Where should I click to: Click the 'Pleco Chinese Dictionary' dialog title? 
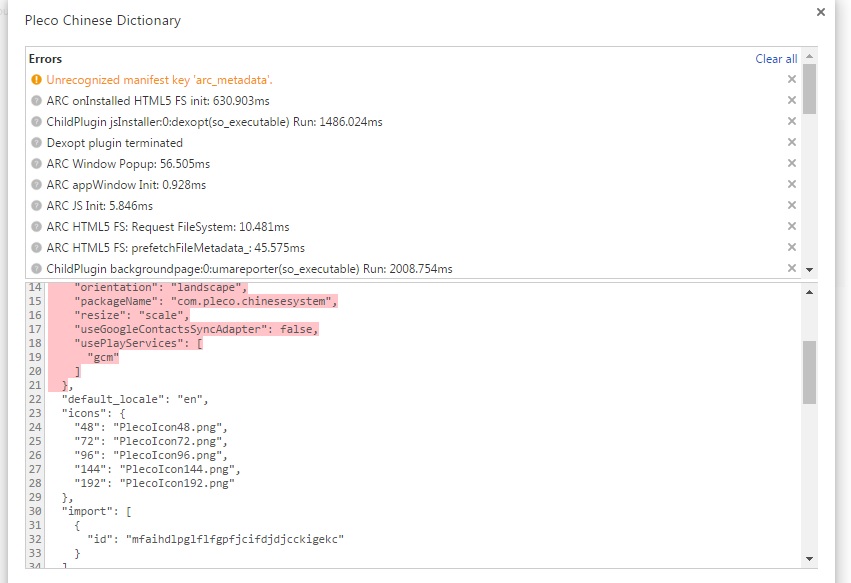tap(103, 21)
